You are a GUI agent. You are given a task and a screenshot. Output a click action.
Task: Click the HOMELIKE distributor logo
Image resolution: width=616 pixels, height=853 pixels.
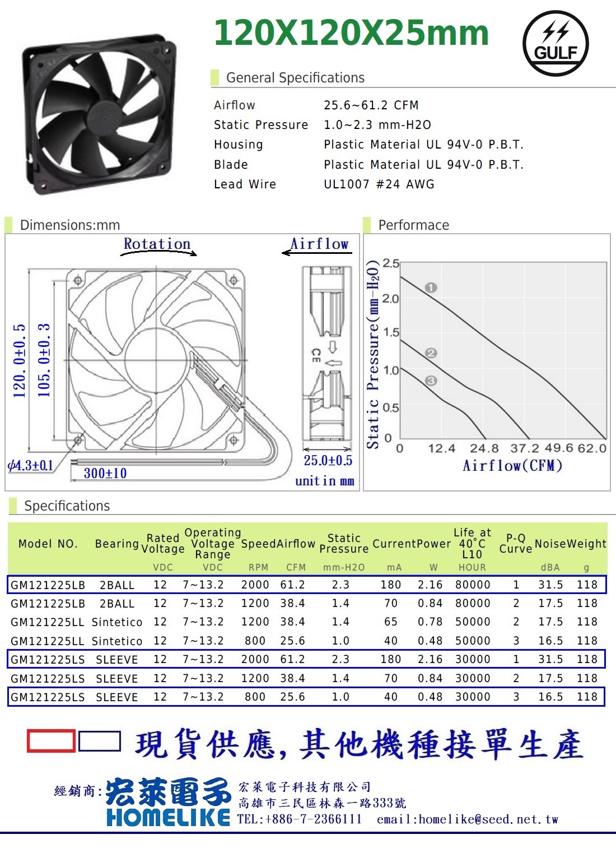click(169, 801)
